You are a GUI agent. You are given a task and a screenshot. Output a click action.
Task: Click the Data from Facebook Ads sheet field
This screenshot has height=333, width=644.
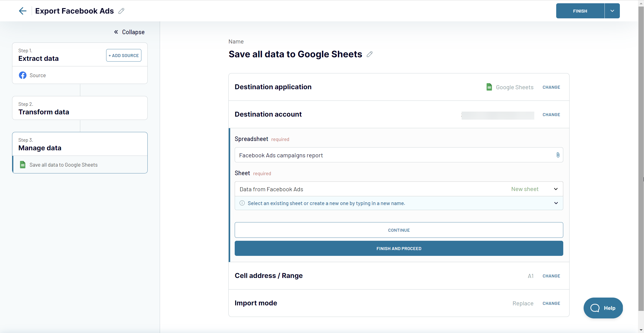tap(399, 189)
